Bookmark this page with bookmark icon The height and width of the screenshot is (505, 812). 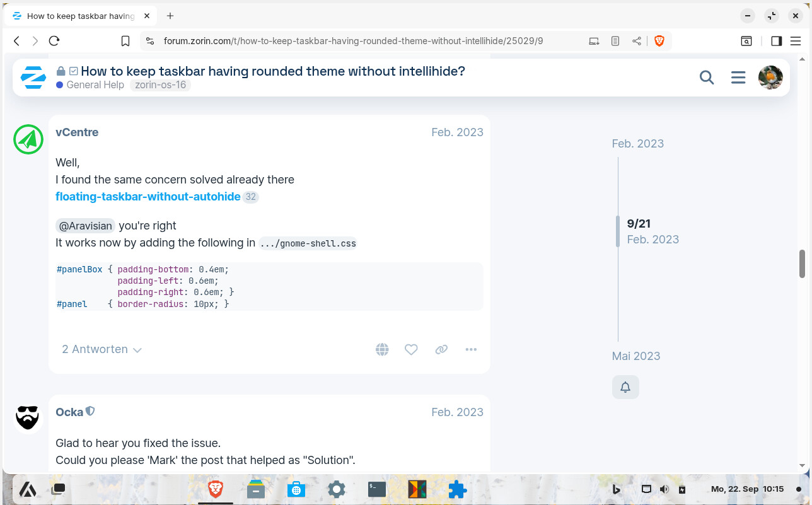point(125,41)
